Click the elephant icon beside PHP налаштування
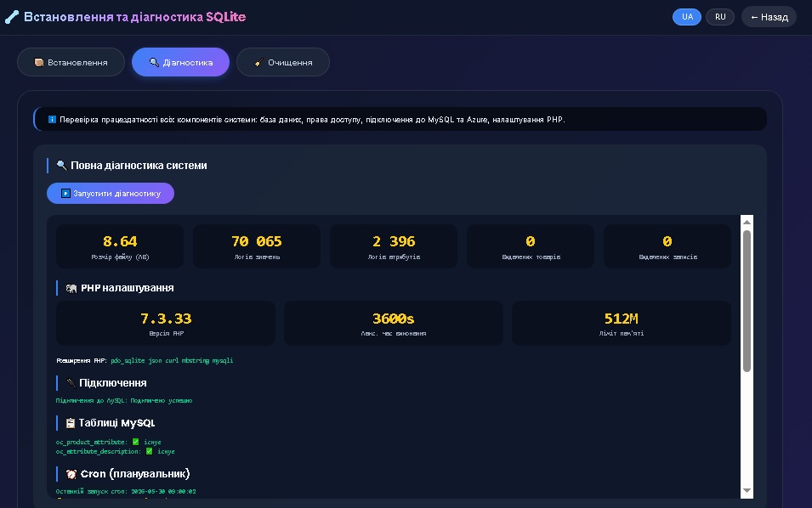The height and width of the screenshot is (508, 812). click(71, 288)
